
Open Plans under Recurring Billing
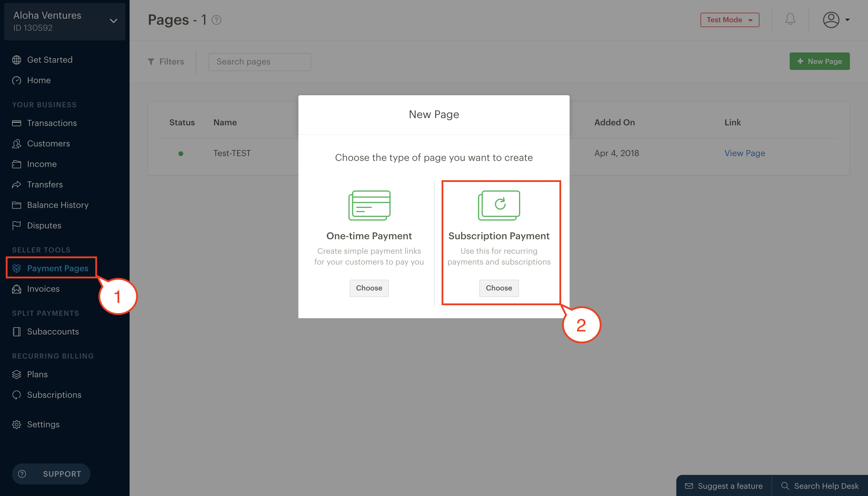point(30,374)
